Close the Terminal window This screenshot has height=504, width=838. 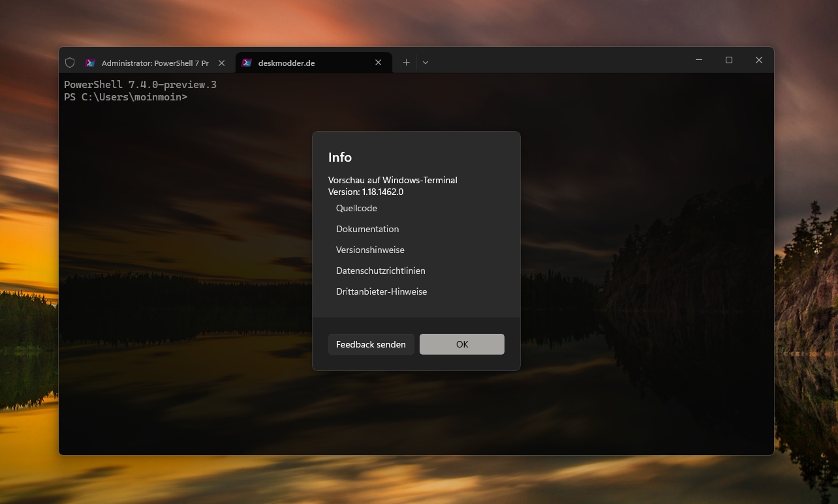pos(759,60)
